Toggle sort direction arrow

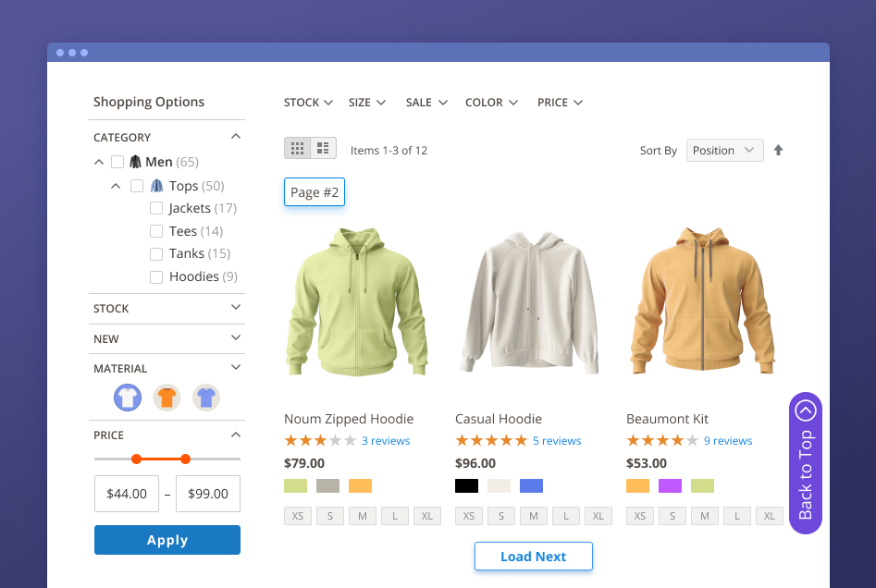point(778,151)
